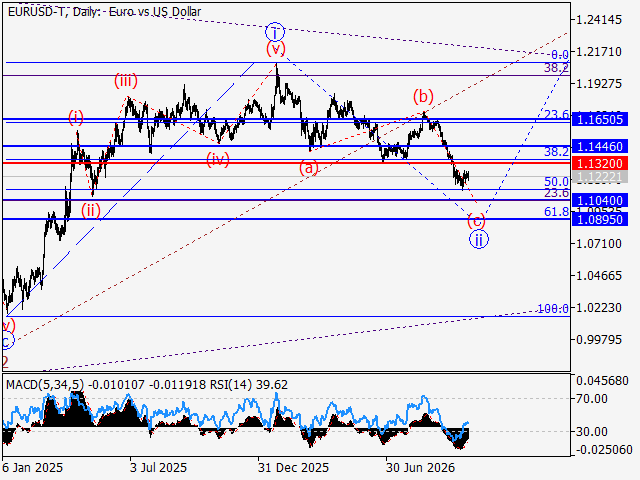The height and width of the screenshot is (480, 640).
Task: Click the 1.24145 price axis label
Action: pos(599,20)
